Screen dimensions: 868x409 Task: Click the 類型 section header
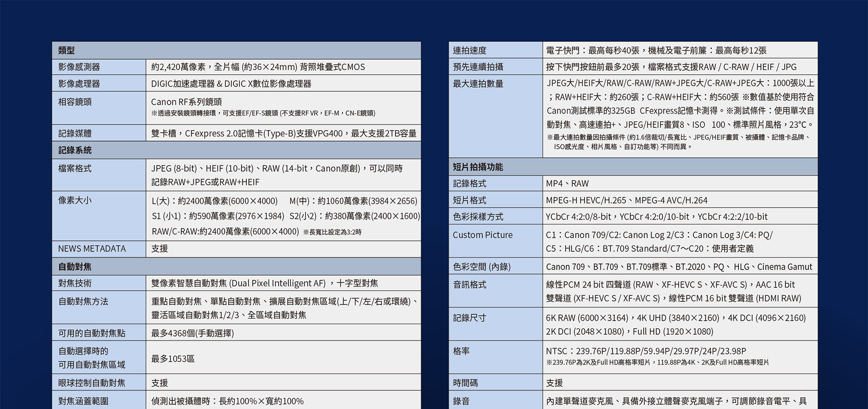(x=236, y=50)
